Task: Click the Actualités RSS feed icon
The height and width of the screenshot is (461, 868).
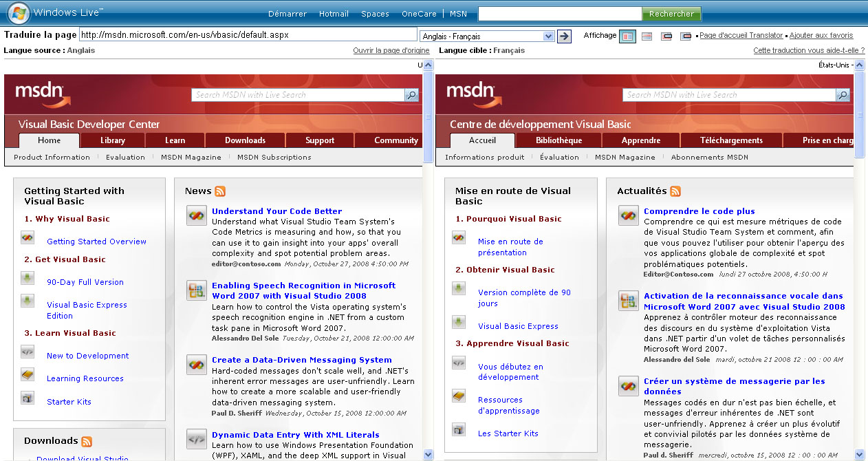Action: pyautogui.click(x=675, y=191)
